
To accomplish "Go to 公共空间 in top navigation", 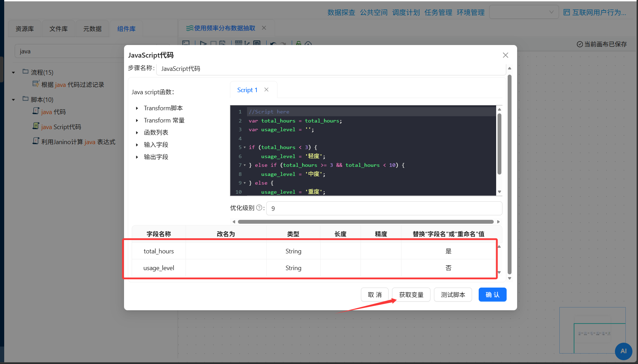I will coord(374,13).
